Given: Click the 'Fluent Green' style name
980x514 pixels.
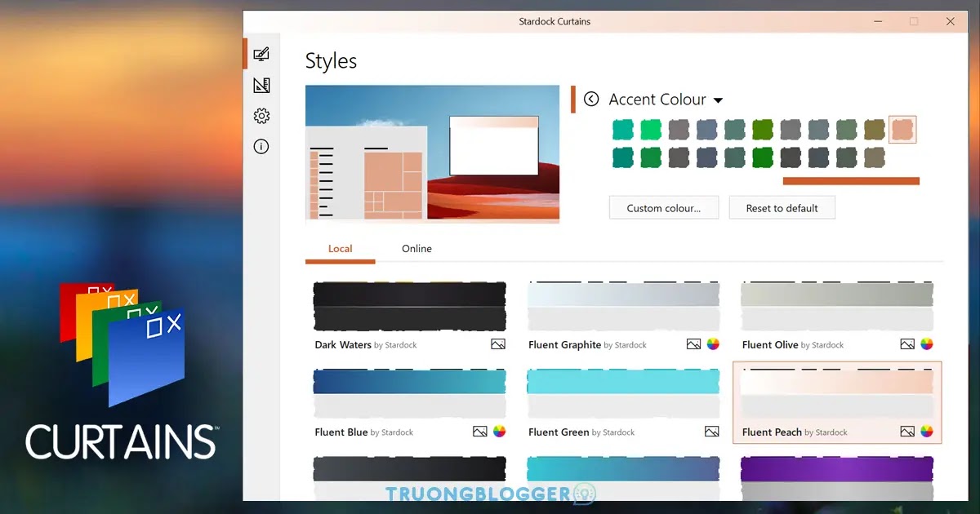Looking at the screenshot, I should click(x=559, y=432).
